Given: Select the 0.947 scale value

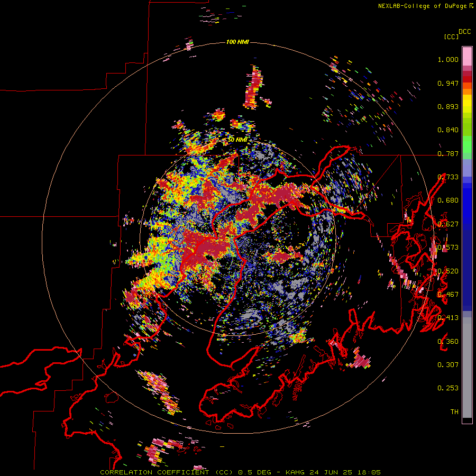Looking at the screenshot, I should (448, 83).
